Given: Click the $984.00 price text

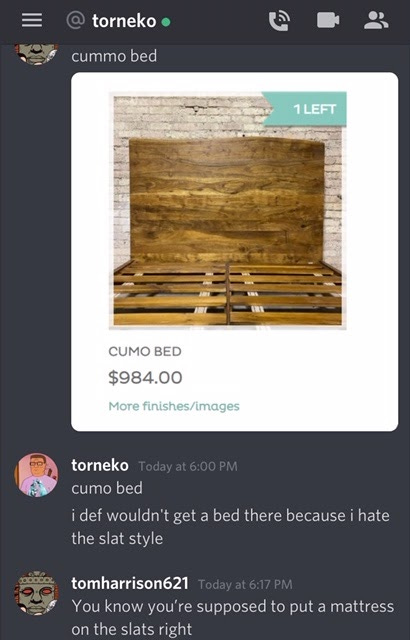Looking at the screenshot, I should [145, 378].
